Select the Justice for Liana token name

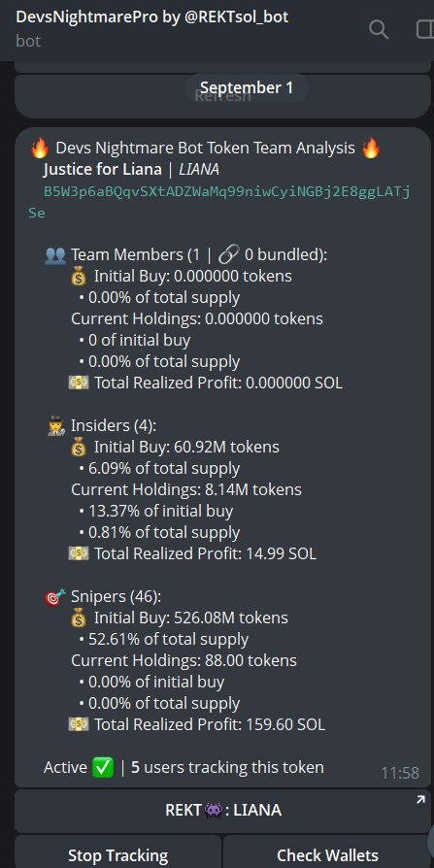102,169
